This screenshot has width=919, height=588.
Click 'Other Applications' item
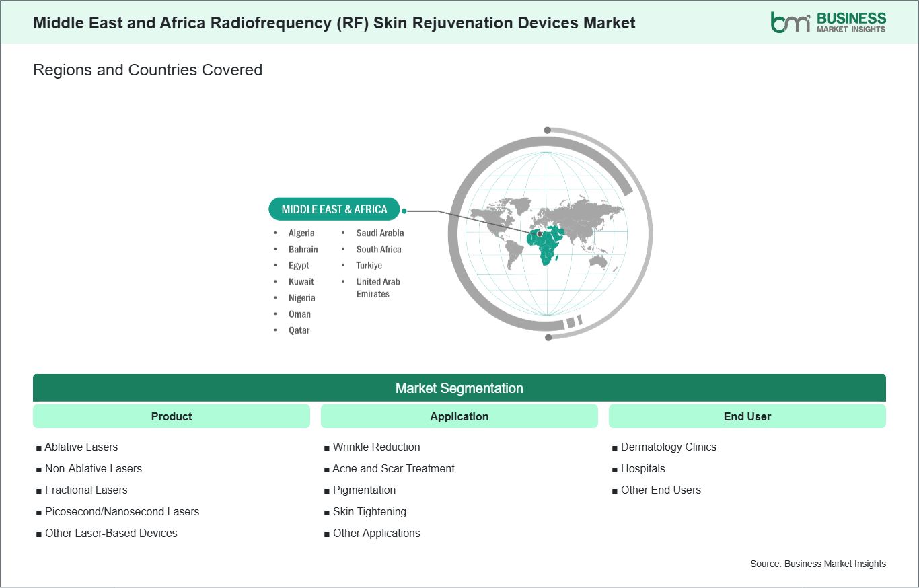(x=376, y=533)
